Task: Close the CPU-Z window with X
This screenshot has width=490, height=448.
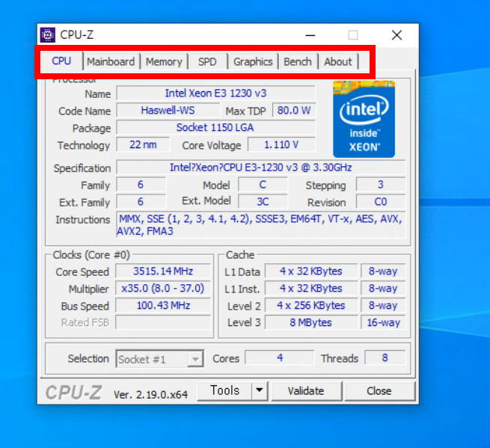Action: [x=397, y=35]
